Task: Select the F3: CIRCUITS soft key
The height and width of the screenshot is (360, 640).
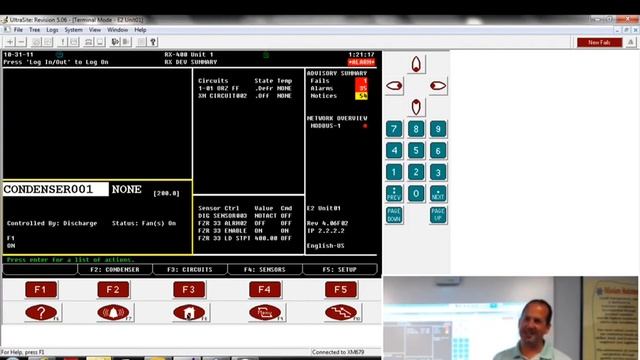Action: click(x=190, y=270)
